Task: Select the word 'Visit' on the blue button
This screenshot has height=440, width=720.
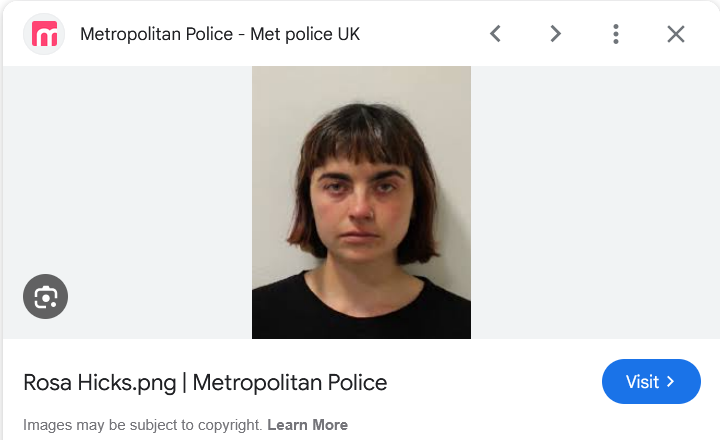Action: (x=642, y=382)
